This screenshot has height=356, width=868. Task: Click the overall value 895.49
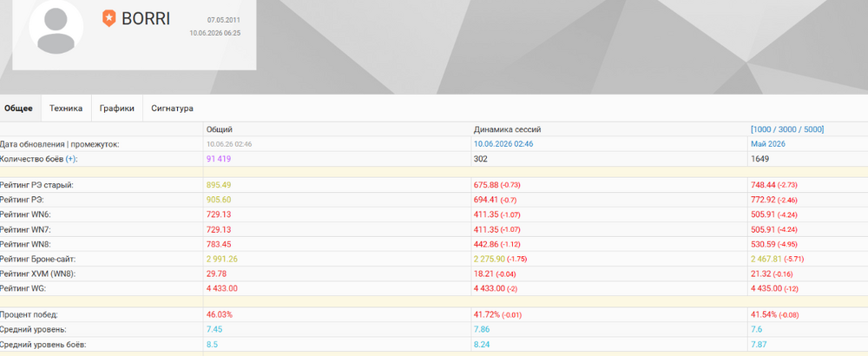click(x=219, y=186)
